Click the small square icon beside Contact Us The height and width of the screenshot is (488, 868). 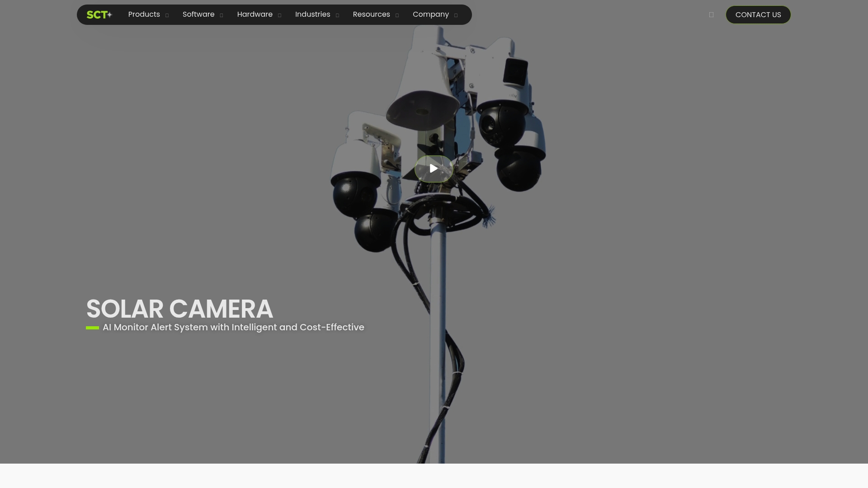click(711, 14)
